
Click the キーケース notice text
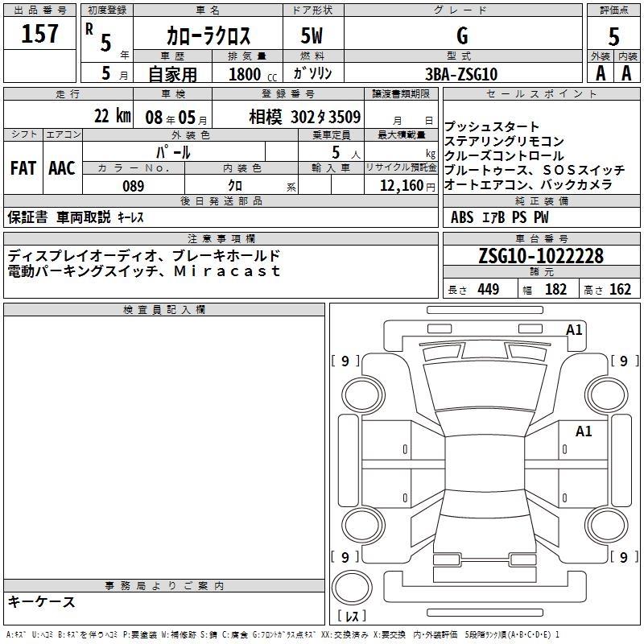(x=42, y=601)
